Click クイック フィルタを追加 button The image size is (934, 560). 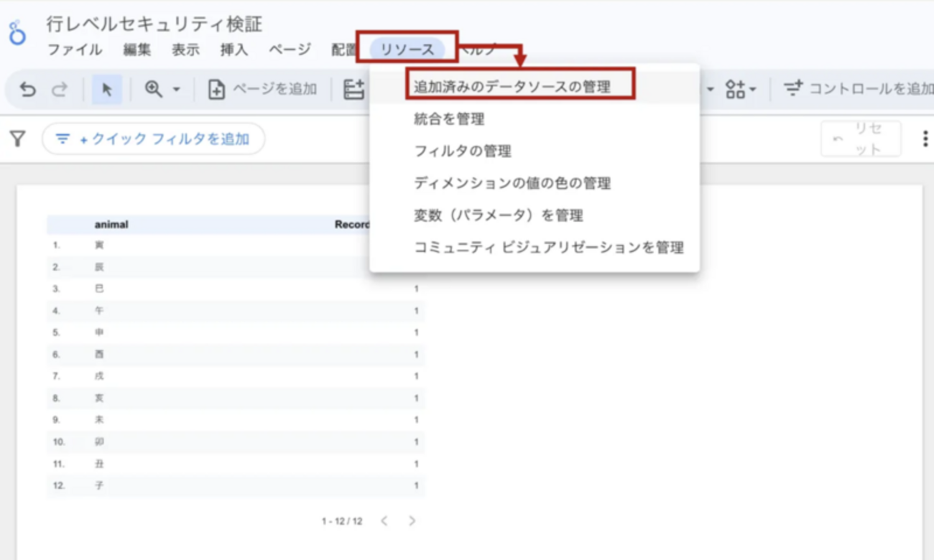pos(153,139)
